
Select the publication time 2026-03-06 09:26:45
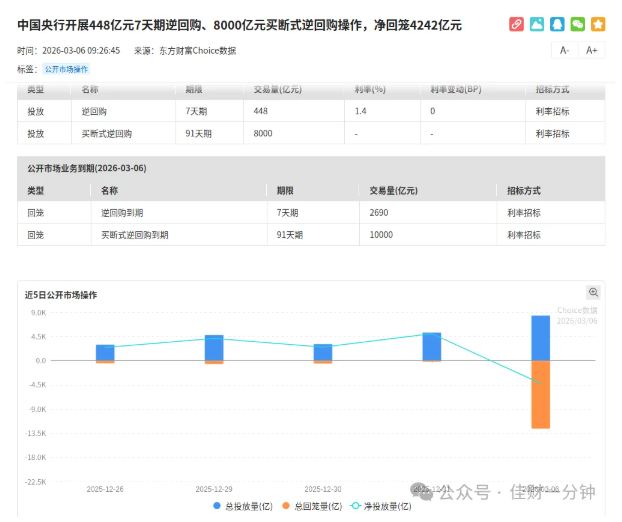(81, 51)
